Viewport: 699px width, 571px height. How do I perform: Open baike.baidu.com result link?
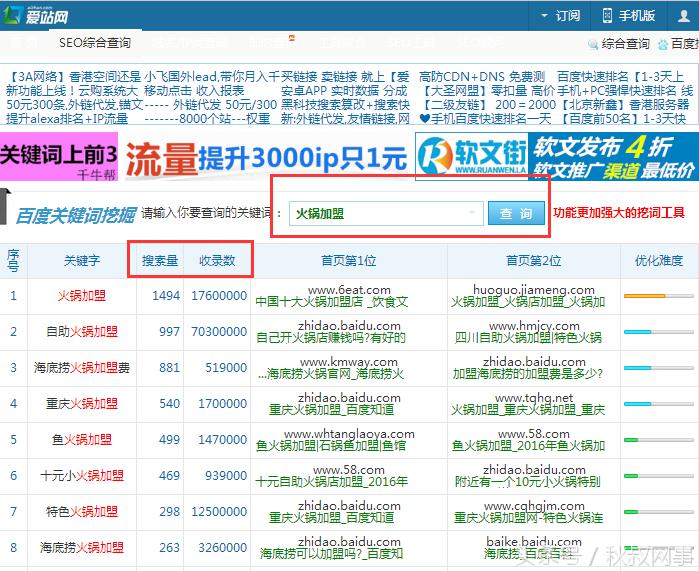pyautogui.click(x=534, y=542)
